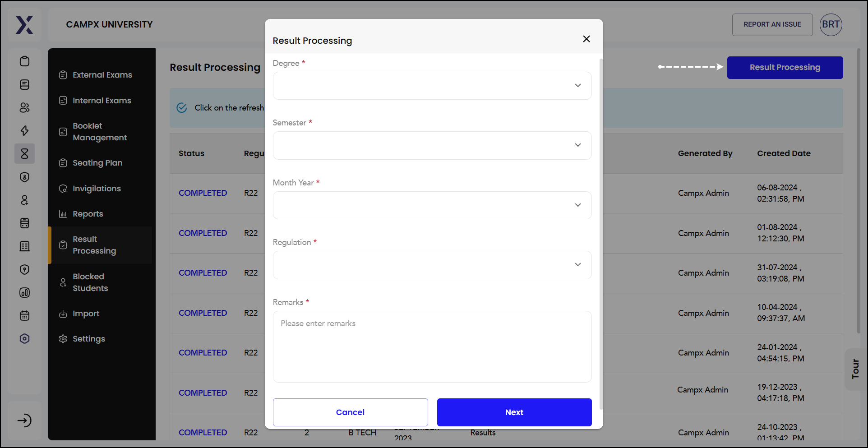Screen dimensions: 868x448
Task: Open the user with arrow icon in left rail
Action: [x=25, y=200]
